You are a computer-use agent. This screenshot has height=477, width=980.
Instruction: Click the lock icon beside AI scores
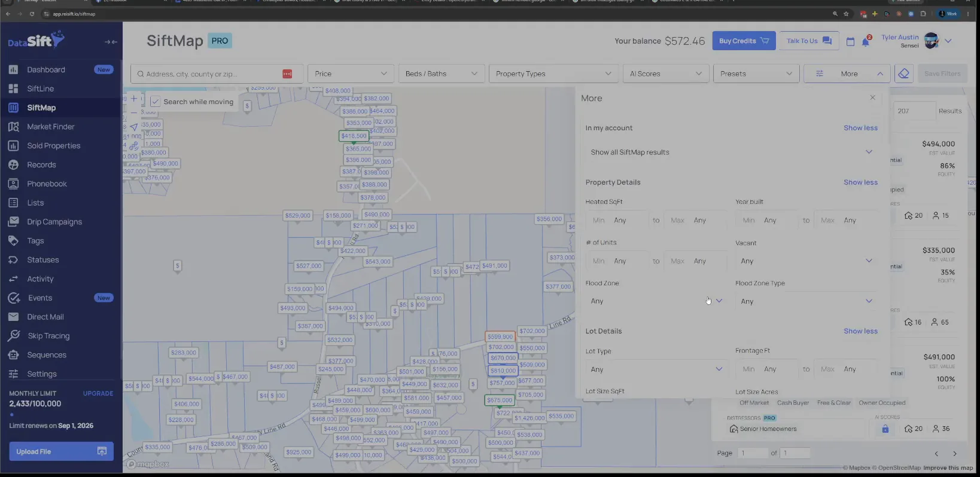(x=885, y=429)
